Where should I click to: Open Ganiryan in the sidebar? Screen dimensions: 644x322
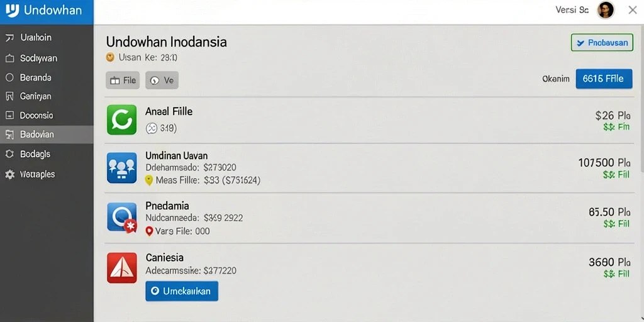point(47,96)
